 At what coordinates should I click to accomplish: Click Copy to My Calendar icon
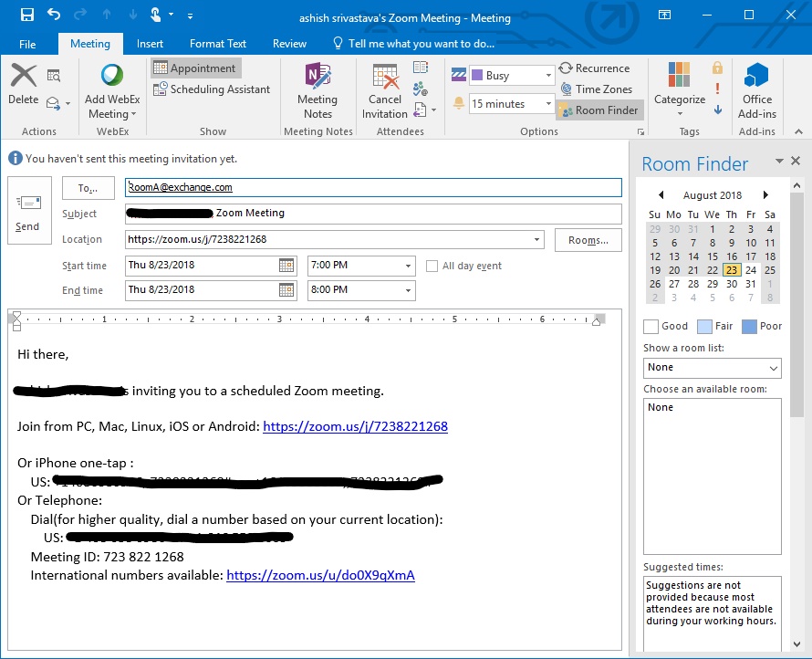coord(53,76)
